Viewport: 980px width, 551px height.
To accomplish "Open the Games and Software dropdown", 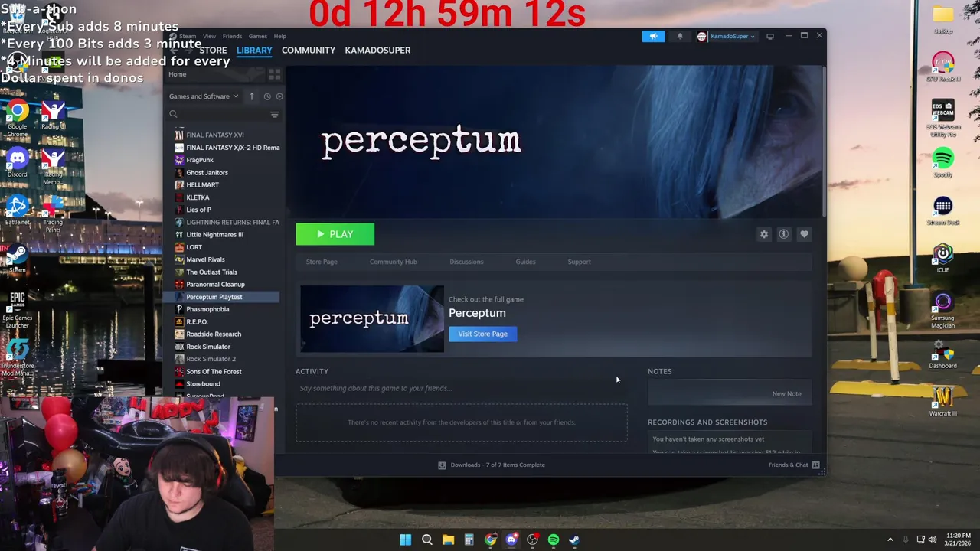I will (x=204, y=96).
